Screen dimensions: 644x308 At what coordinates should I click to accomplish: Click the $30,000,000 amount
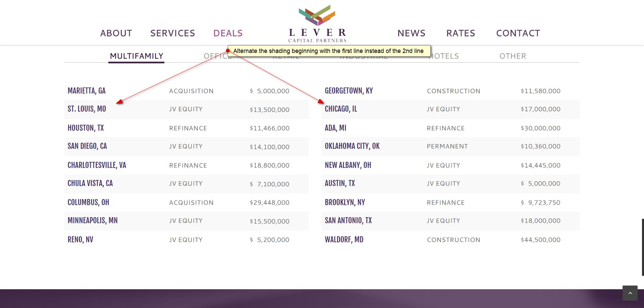541,128
